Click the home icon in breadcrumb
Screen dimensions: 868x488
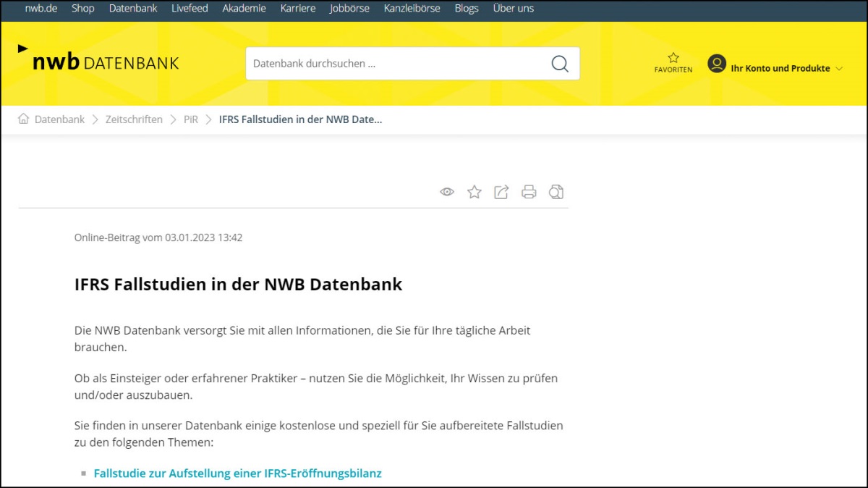click(24, 119)
